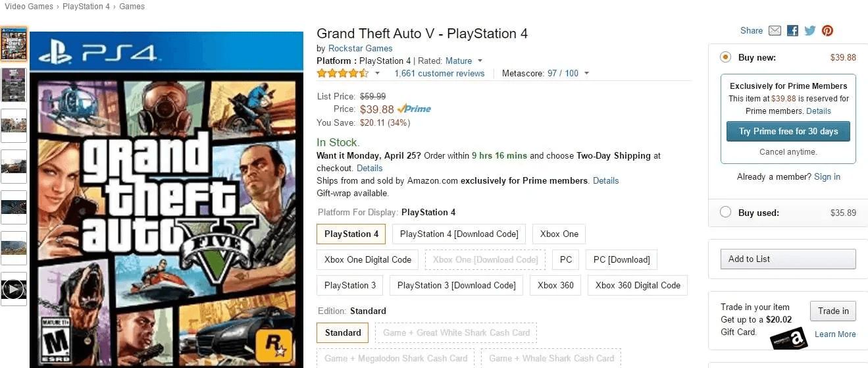Click the Twitter share icon
The image size is (868, 368).
coord(810,31)
